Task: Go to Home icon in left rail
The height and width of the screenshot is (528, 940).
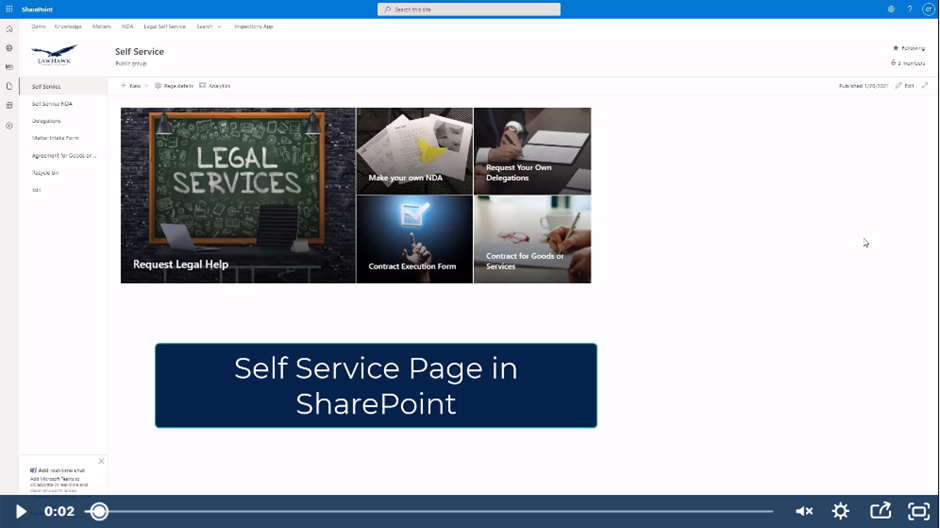Action: click(9, 29)
